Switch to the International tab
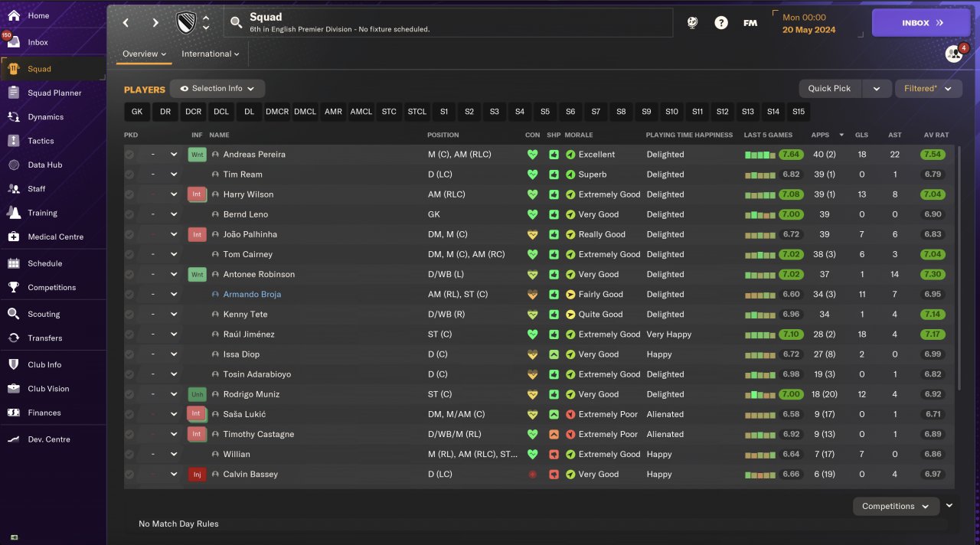This screenshot has width=980, height=545. click(x=211, y=54)
